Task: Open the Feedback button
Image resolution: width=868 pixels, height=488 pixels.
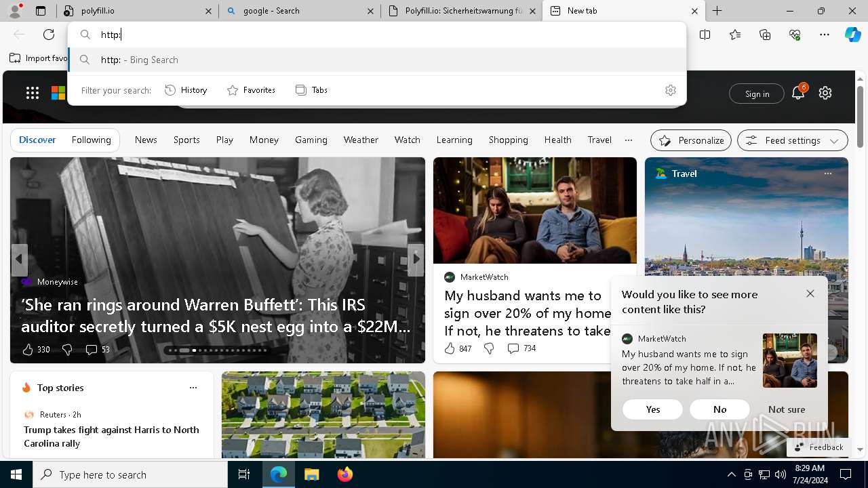Action: click(x=819, y=447)
